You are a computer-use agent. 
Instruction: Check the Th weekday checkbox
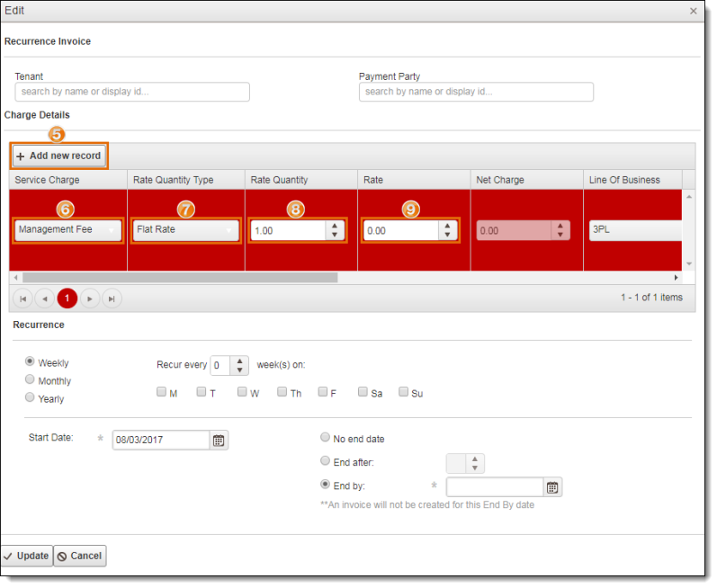point(282,392)
